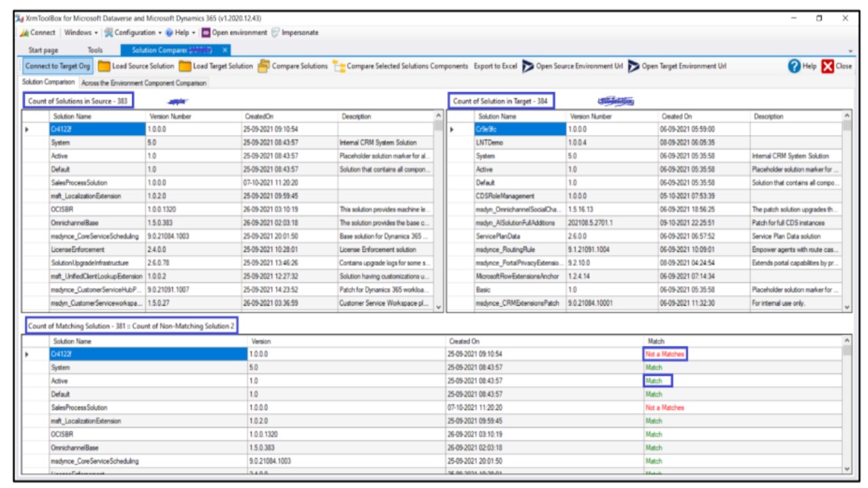
Task: Click target grid Version Number column header
Action: tap(612, 117)
